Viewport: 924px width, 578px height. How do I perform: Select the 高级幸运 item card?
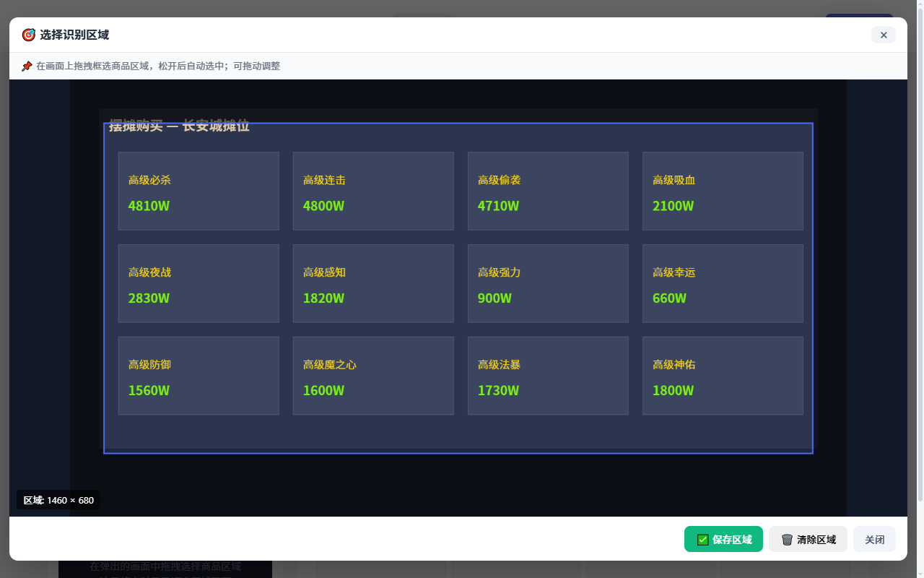[723, 283]
